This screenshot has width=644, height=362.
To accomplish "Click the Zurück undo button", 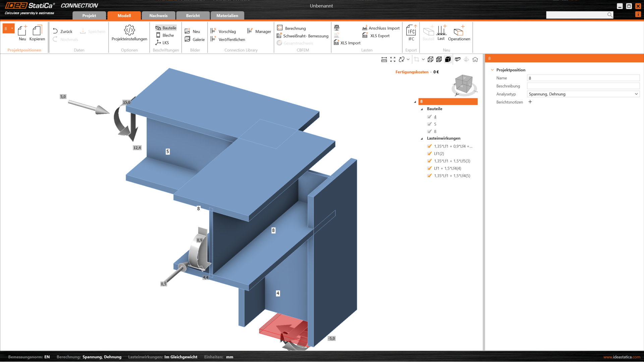I will point(63,31).
